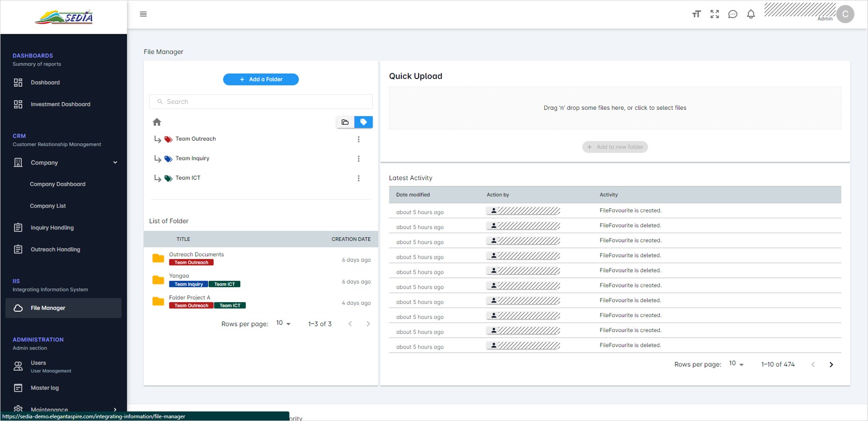Expand the Company menu chevron
Screen dimensions: 868x421
pos(115,163)
